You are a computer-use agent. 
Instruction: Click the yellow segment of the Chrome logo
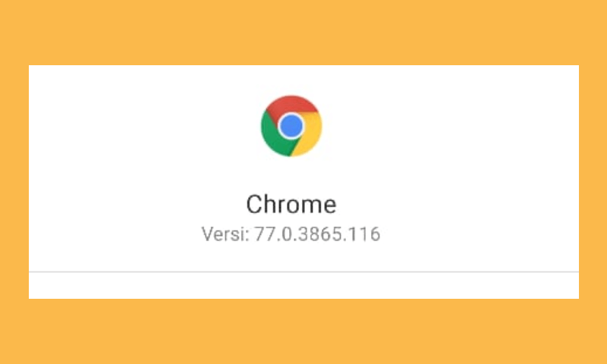310,133
